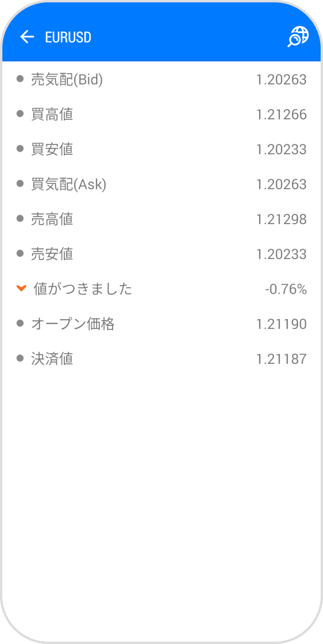This screenshot has width=323, height=644.
Task: Open the market search globe icon
Action: [298, 37]
